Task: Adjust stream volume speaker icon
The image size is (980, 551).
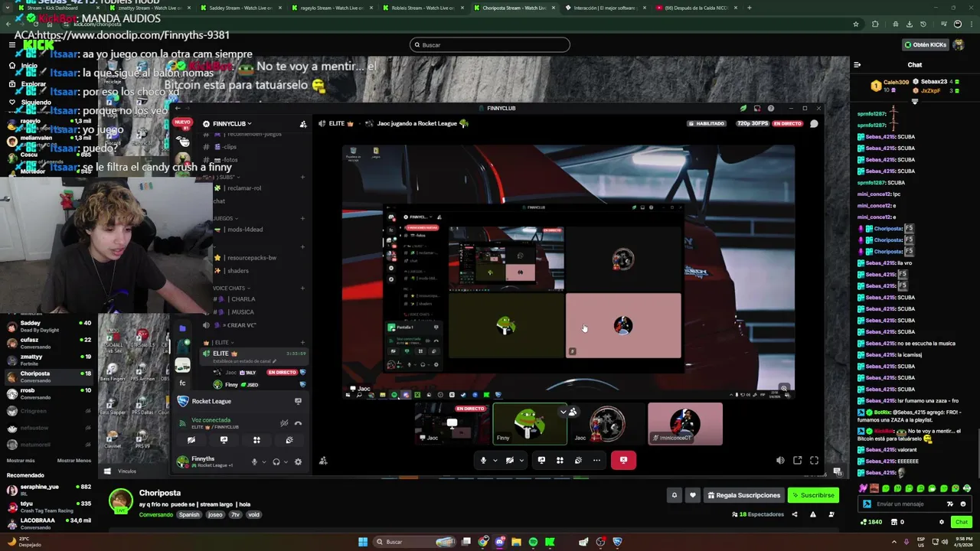Action: 780,461
